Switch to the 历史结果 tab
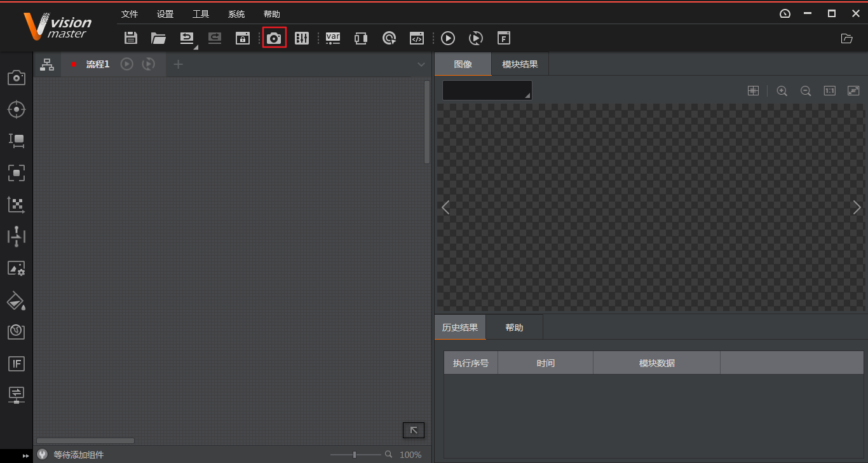 [460, 327]
